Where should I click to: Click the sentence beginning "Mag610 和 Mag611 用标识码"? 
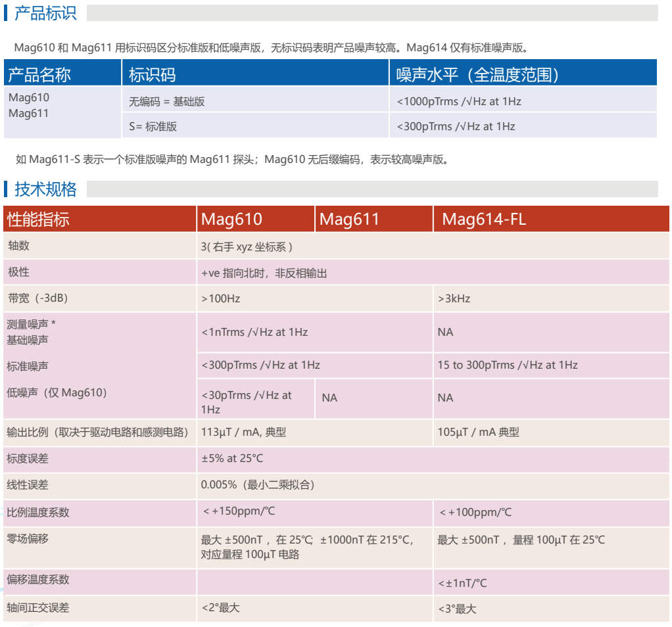tap(272, 47)
